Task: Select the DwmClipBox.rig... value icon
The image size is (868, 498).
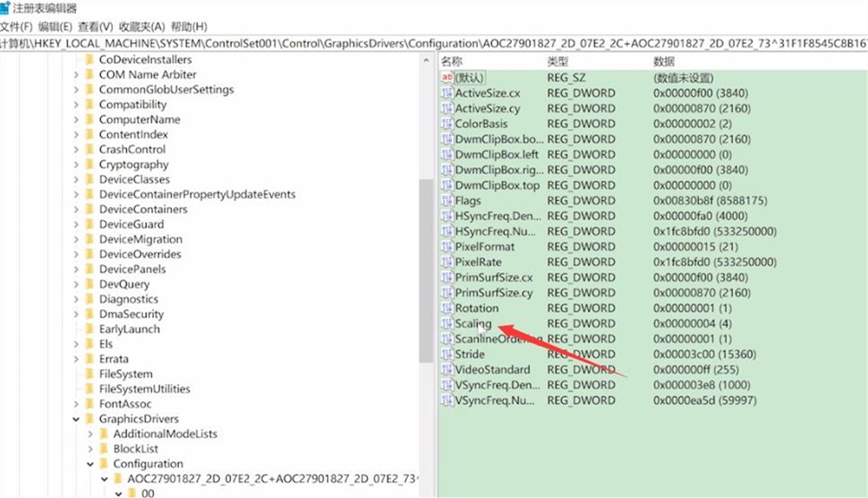Action: coord(447,170)
